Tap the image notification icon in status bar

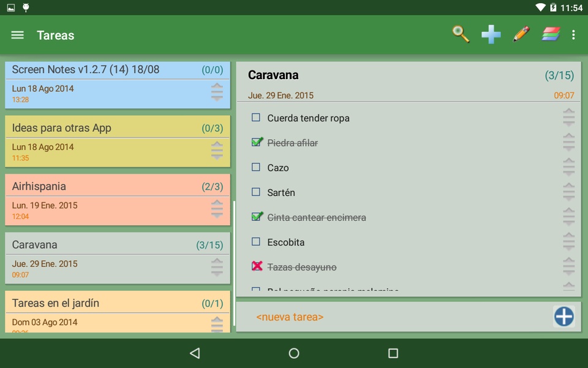[11, 7]
